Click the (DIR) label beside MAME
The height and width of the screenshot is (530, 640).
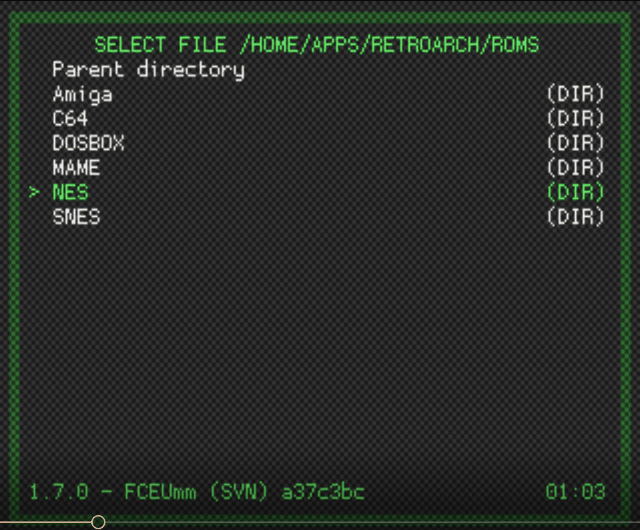click(576, 167)
